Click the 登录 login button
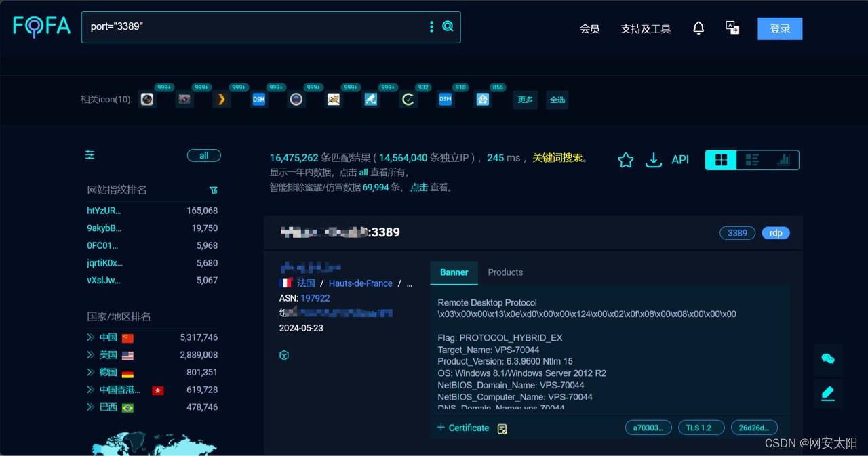Image resolution: width=868 pixels, height=456 pixels. tap(780, 28)
